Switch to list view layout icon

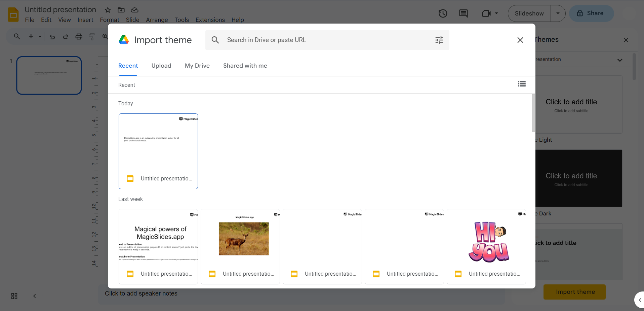point(521,84)
